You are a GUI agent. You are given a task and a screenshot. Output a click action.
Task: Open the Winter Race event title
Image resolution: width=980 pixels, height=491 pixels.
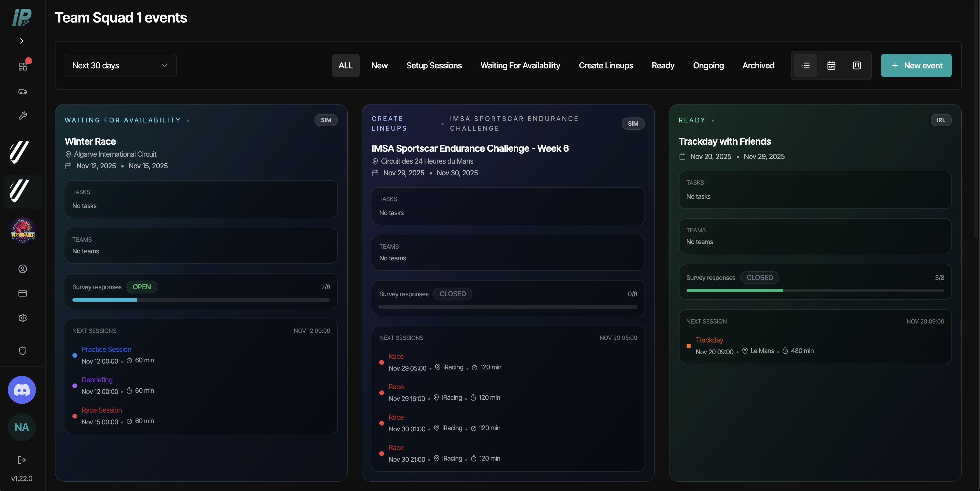pyautogui.click(x=90, y=141)
